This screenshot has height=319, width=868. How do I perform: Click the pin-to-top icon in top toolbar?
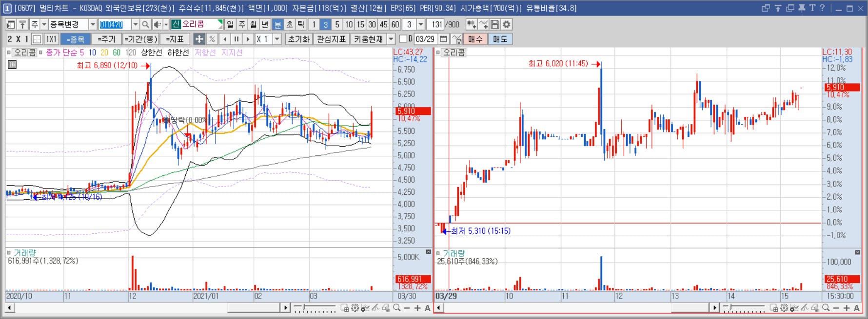click(22, 24)
